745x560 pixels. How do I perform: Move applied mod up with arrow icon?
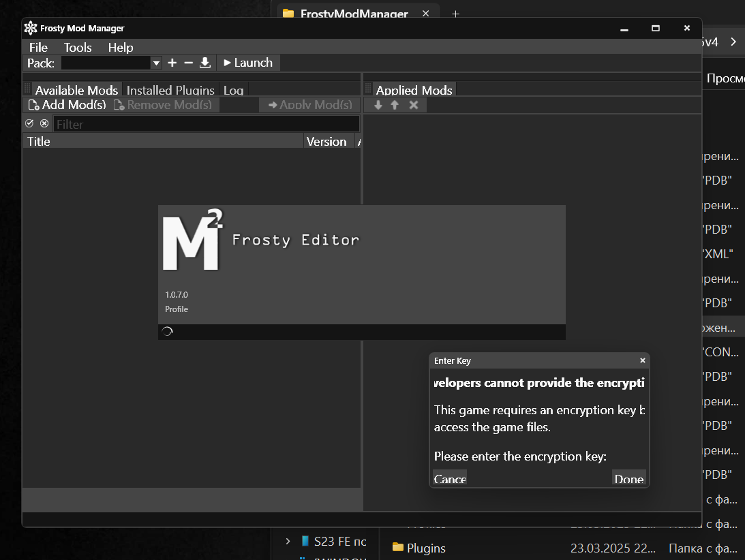pos(395,105)
